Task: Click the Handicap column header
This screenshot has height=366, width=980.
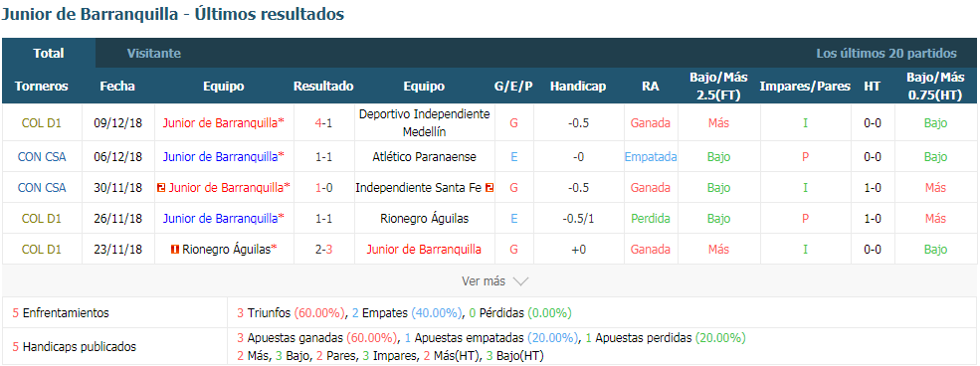Action: 578,87
